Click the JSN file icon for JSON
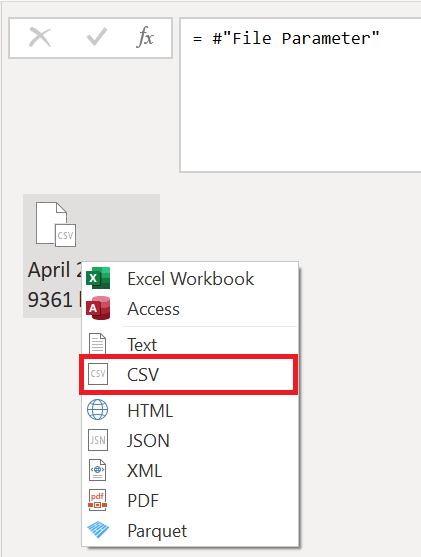 (x=98, y=440)
